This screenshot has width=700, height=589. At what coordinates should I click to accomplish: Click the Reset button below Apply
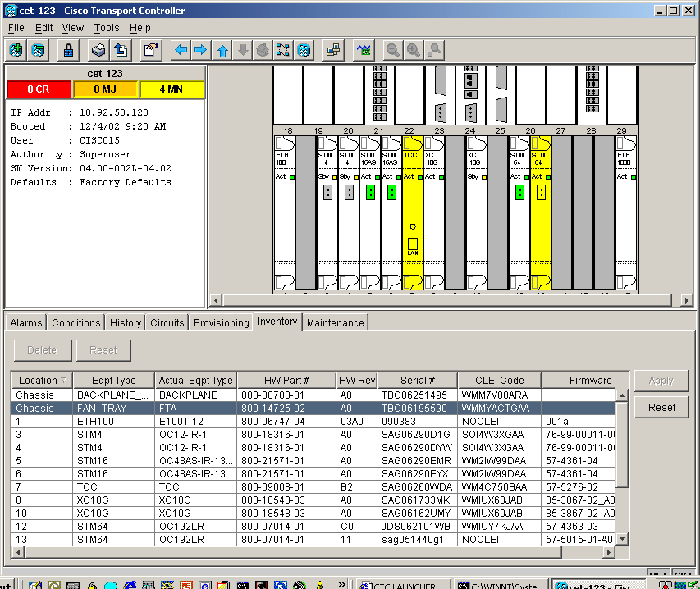coord(661,407)
